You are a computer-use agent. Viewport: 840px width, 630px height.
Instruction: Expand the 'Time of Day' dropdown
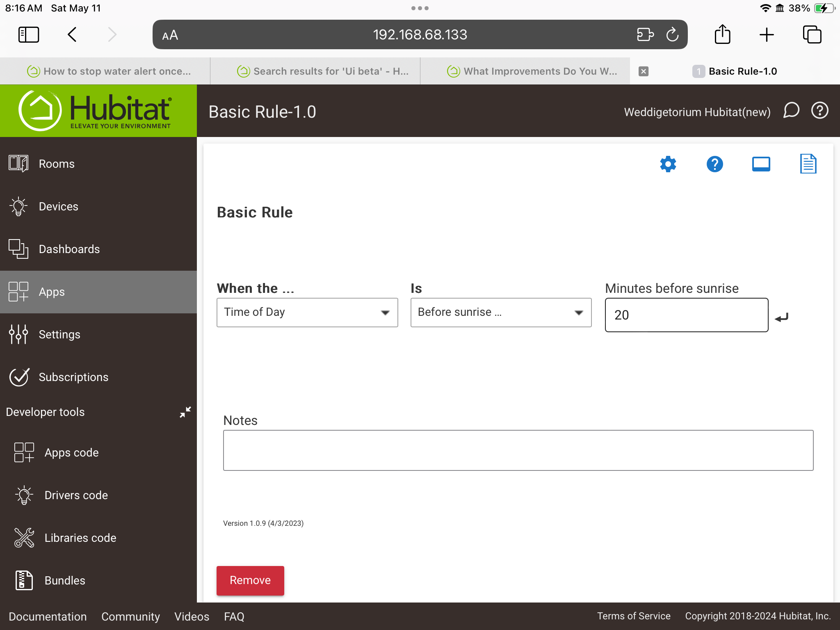(x=307, y=313)
